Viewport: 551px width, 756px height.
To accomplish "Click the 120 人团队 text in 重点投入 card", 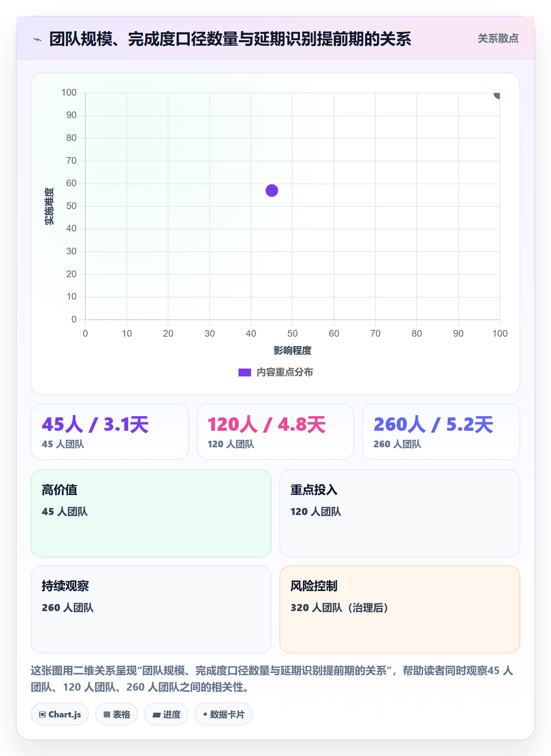I will pos(316,512).
